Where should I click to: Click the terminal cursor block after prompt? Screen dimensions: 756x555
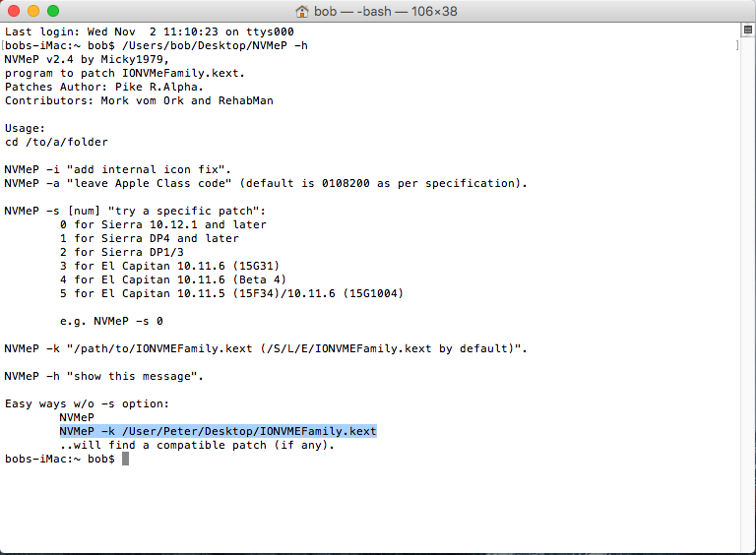pyautogui.click(x=125, y=460)
